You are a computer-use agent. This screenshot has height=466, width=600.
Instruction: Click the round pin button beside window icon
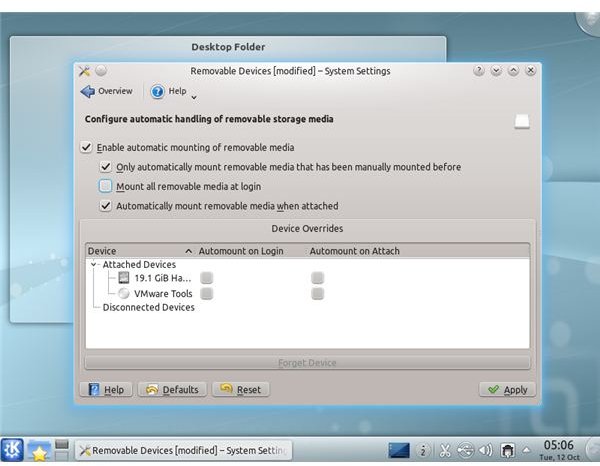click(x=101, y=70)
